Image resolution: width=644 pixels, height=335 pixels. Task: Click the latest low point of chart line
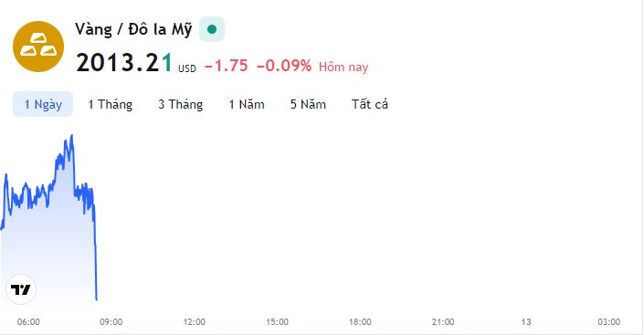tap(97, 298)
